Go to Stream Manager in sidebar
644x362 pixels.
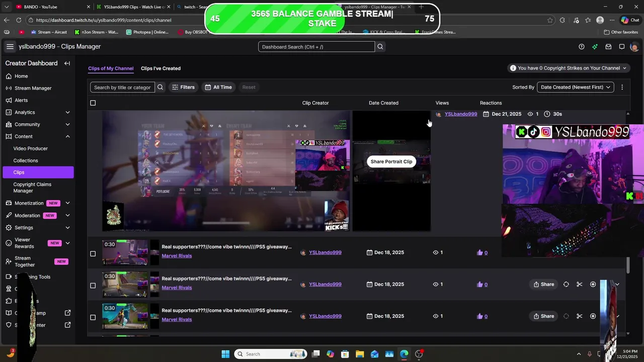pyautogui.click(x=33, y=88)
